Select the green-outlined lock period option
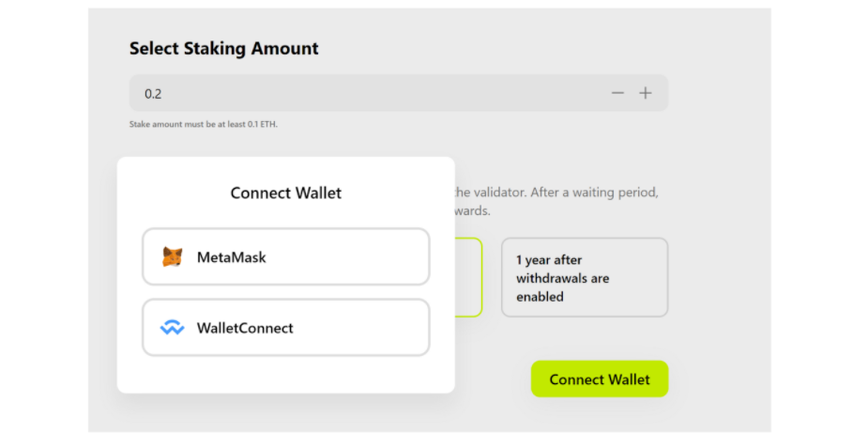868x448 pixels. coord(469,277)
